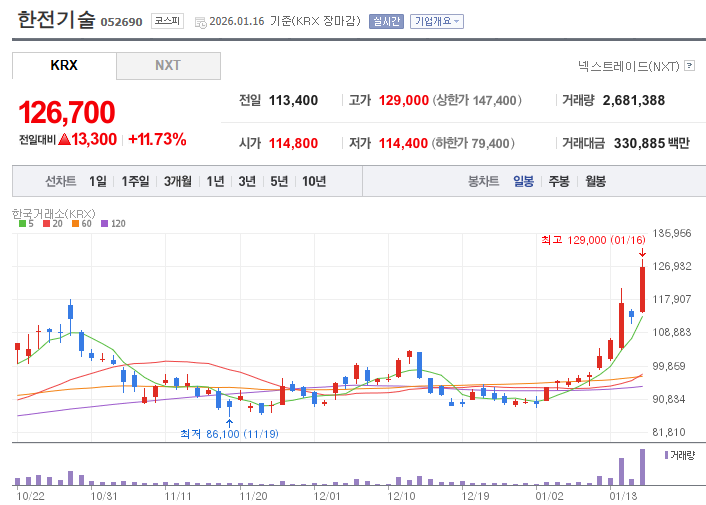Select the 1년 line chart period
This screenshot has height=505, width=706.
click(x=215, y=181)
